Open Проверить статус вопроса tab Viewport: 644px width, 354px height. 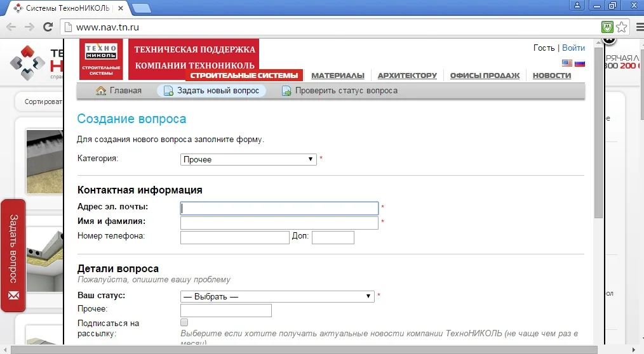[x=340, y=91]
